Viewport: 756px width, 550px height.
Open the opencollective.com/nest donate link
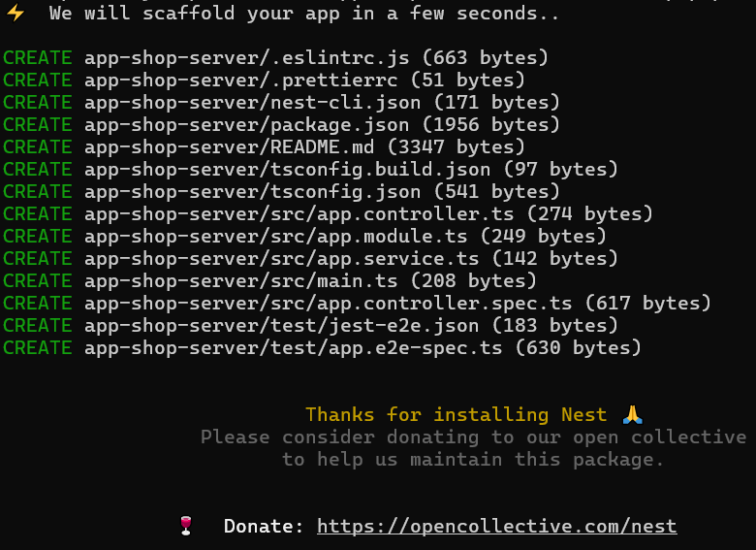[x=496, y=527]
